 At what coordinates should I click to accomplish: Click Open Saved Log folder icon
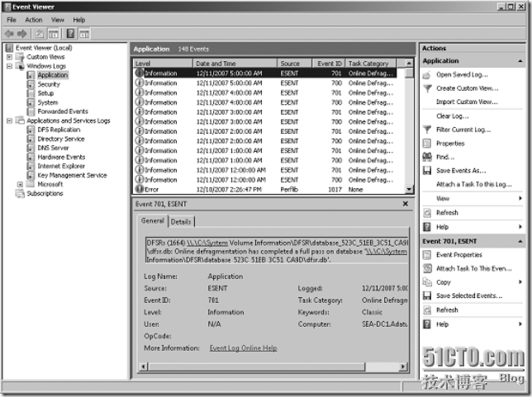tap(427, 74)
